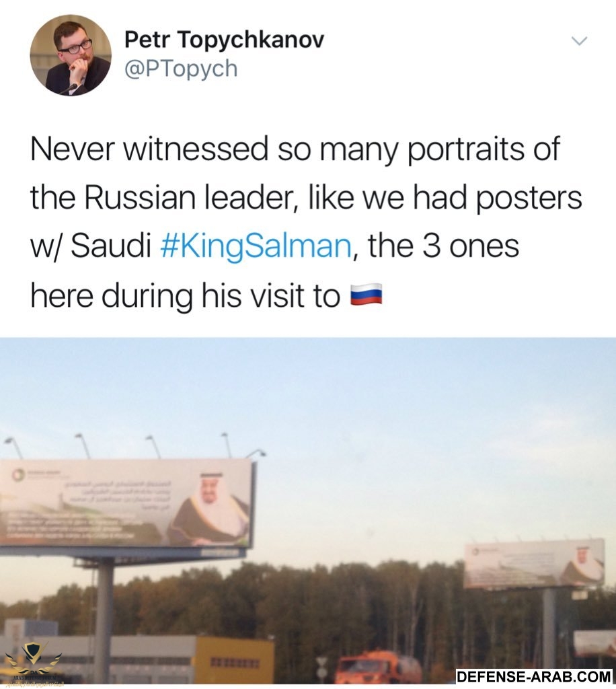
Task: Expand the tweet options chevron
Action: tap(578, 41)
